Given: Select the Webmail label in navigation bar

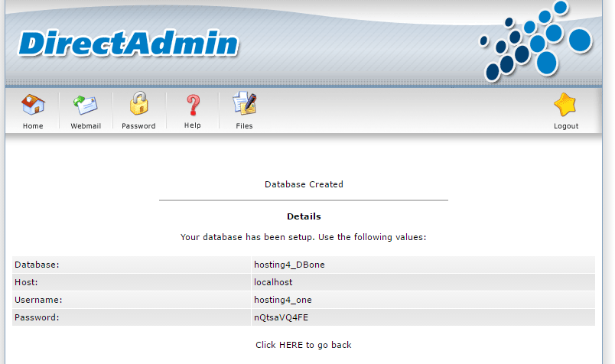Looking at the screenshot, I should 86,126.
